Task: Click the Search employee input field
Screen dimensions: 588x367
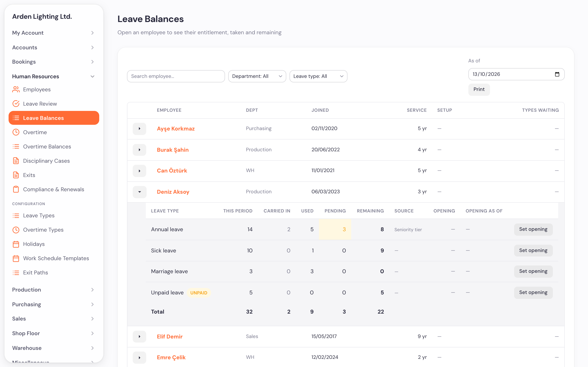Action: 176,76
